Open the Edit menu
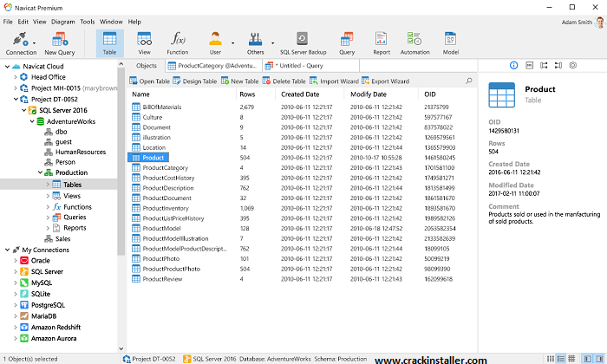The width and height of the screenshot is (607, 364). pyautogui.click(x=23, y=22)
